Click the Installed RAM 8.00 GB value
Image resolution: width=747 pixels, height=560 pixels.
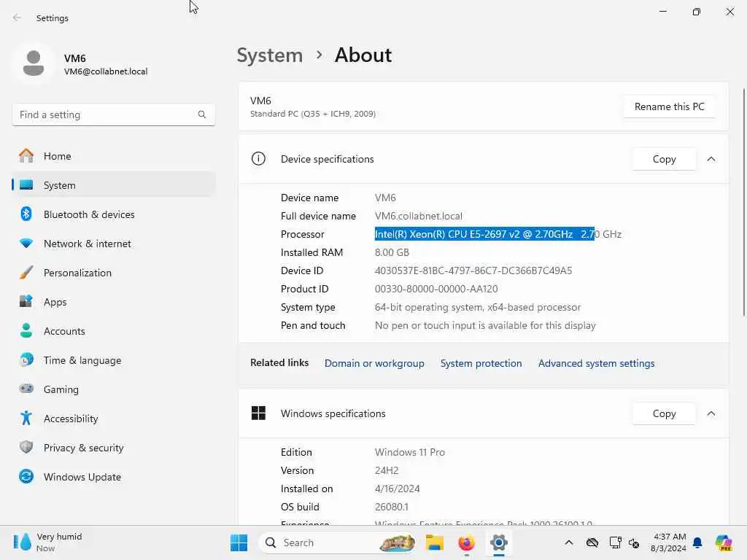pyautogui.click(x=392, y=252)
